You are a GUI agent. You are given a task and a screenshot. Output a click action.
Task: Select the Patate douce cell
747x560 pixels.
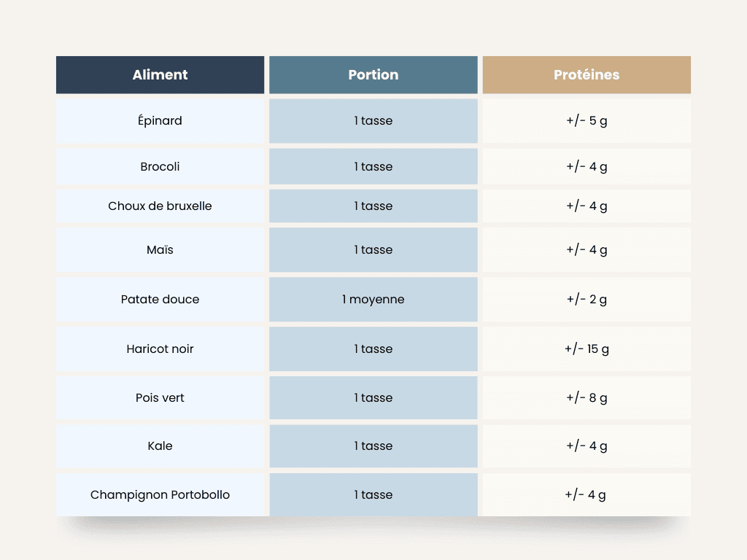click(x=160, y=300)
